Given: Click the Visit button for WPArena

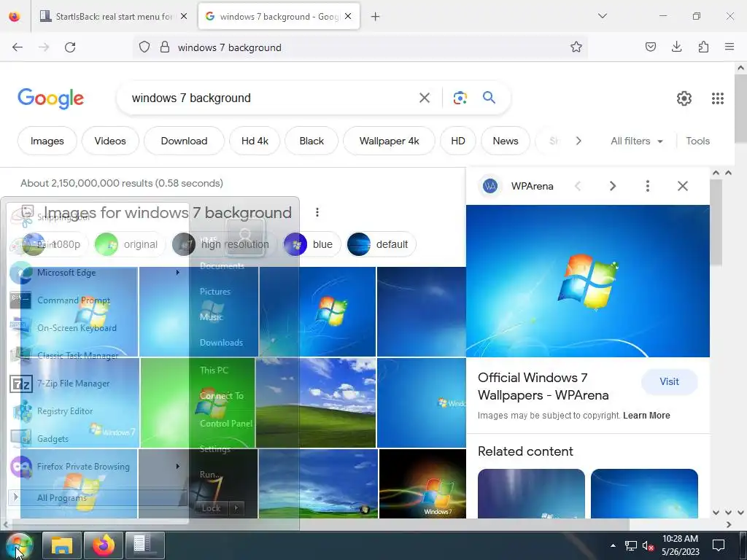Looking at the screenshot, I should [670, 381].
